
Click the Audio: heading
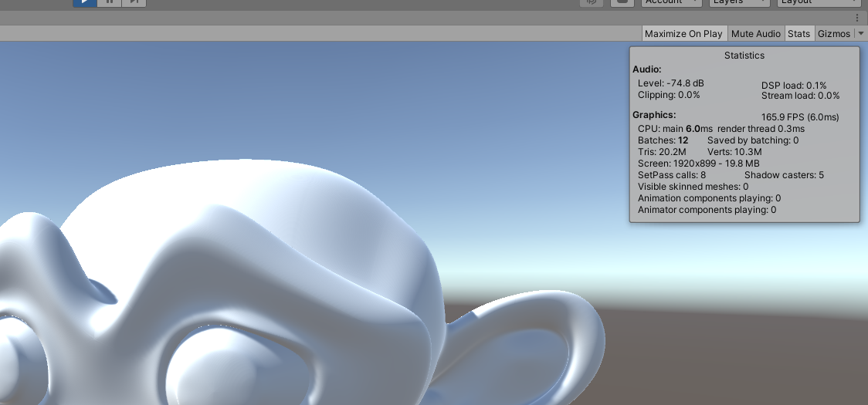(646, 69)
